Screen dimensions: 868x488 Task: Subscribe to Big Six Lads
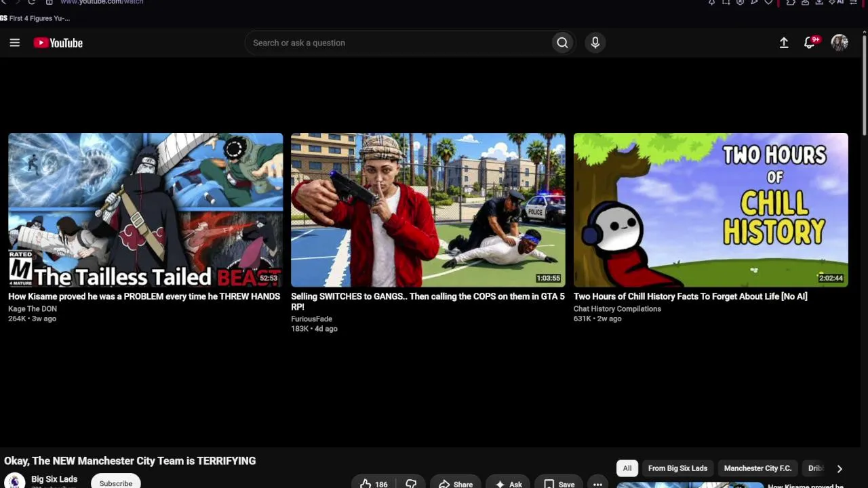[116, 483]
